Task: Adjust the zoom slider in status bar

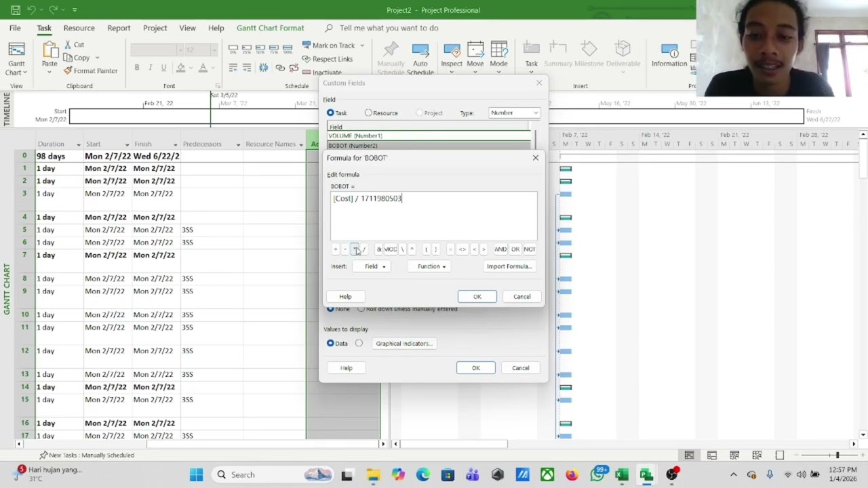Action: click(x=836, y=455)
